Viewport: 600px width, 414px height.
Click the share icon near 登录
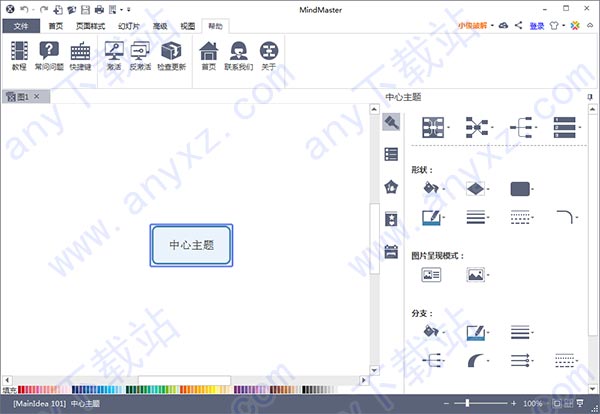click(518, 25)
